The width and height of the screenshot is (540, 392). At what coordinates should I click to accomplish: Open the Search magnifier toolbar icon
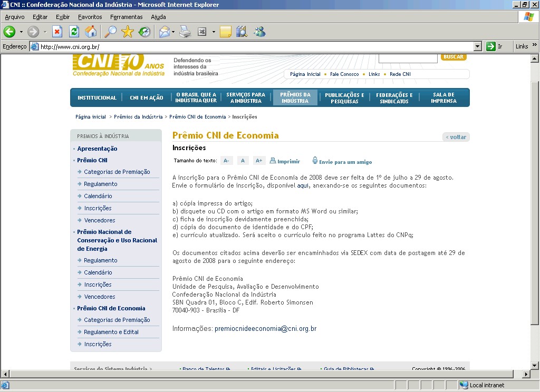tap(111, 32)
